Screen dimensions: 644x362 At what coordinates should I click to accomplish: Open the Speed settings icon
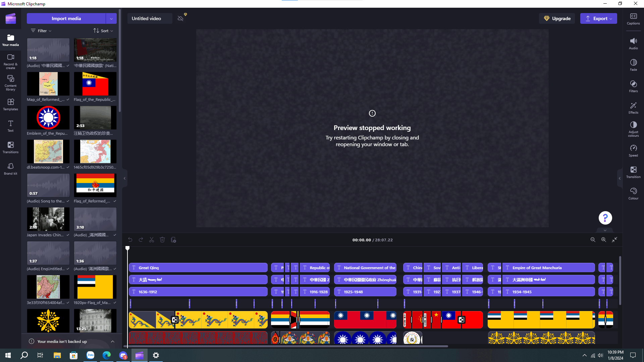pos(633,150)
